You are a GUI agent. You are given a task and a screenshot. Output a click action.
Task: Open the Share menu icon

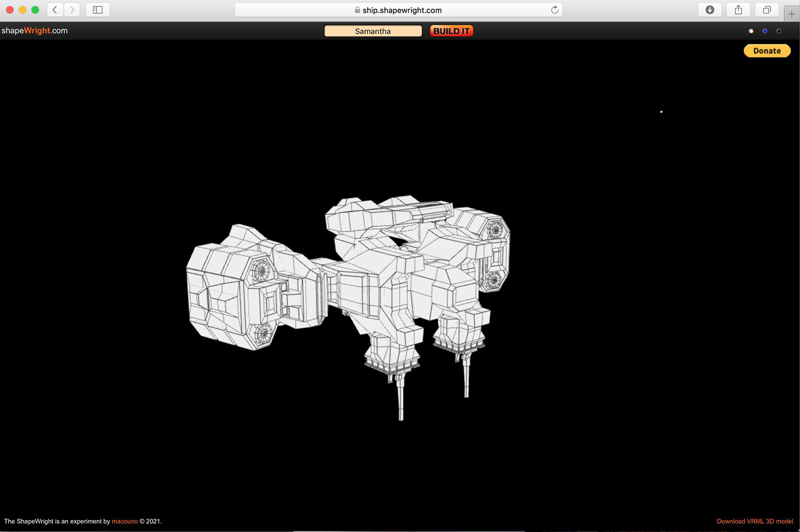click(738, 10)
